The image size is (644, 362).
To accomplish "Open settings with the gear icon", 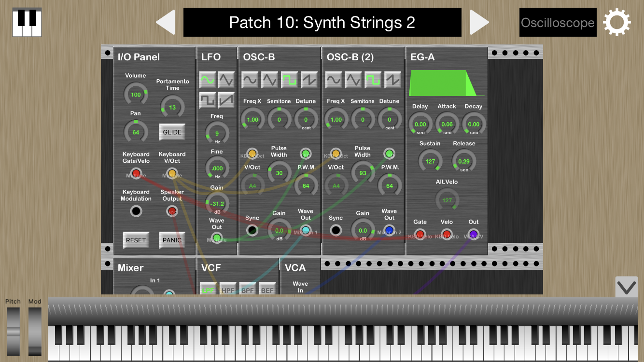I will (616, 22).
